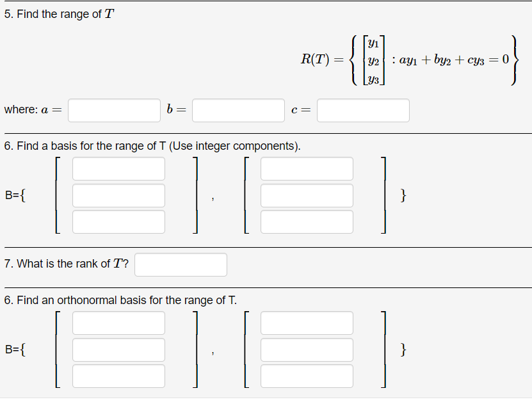Click the input field for coefficient a

pyautogui.click(x=114, y=110)
